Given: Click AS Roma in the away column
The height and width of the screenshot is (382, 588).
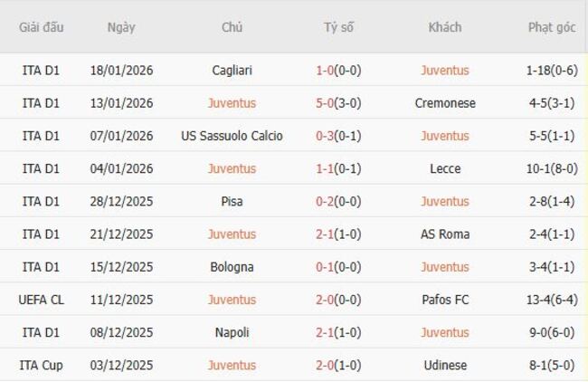Looking at the screenshot, I should tap(444, 234).
